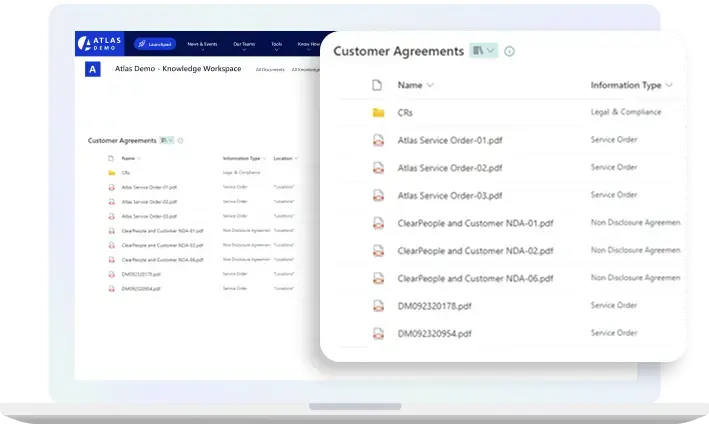
Task: Open Atlas Service Order-01.pdf on the background page
Action: (x=149, y=187)
